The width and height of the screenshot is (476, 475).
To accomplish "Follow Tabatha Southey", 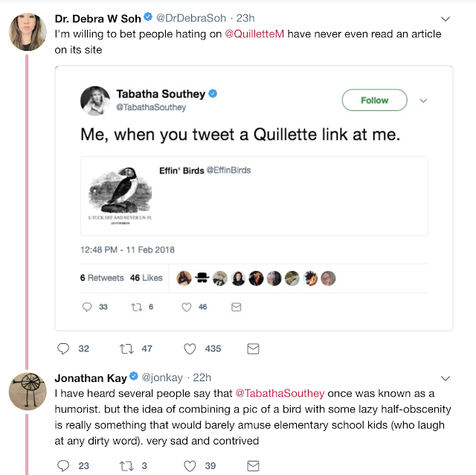I will tap(374, 100).
